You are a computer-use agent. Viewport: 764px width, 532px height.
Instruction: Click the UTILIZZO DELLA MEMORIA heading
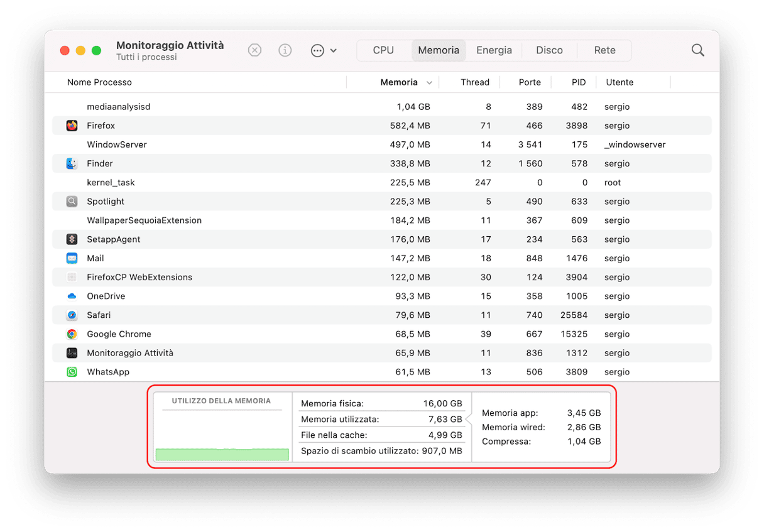(221, 401)
